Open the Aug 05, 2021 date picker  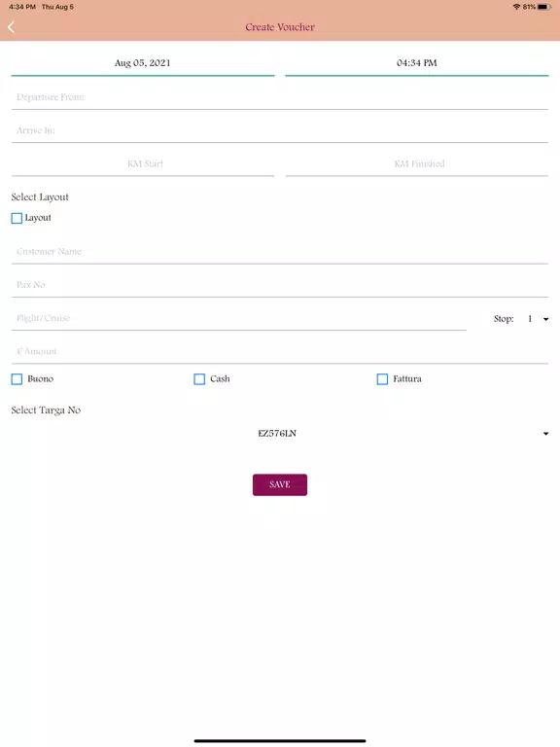pyautogui.click(x=143, y=63)
